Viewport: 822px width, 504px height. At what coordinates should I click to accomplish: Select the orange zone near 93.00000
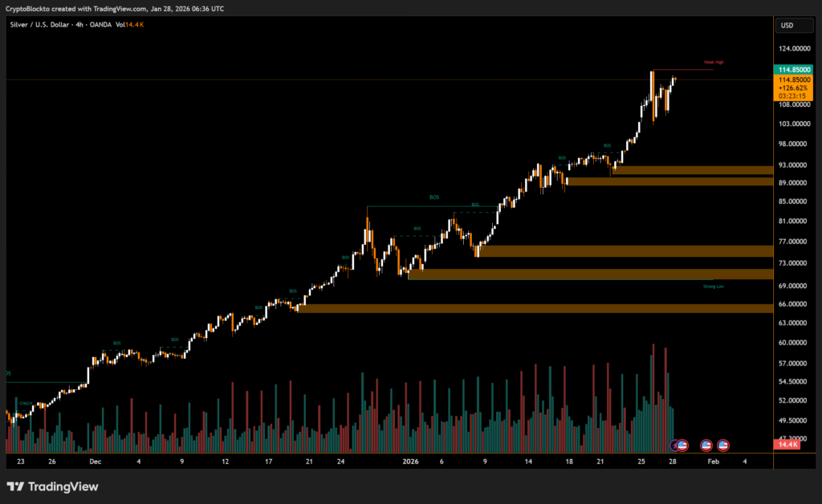coord(690,170)
